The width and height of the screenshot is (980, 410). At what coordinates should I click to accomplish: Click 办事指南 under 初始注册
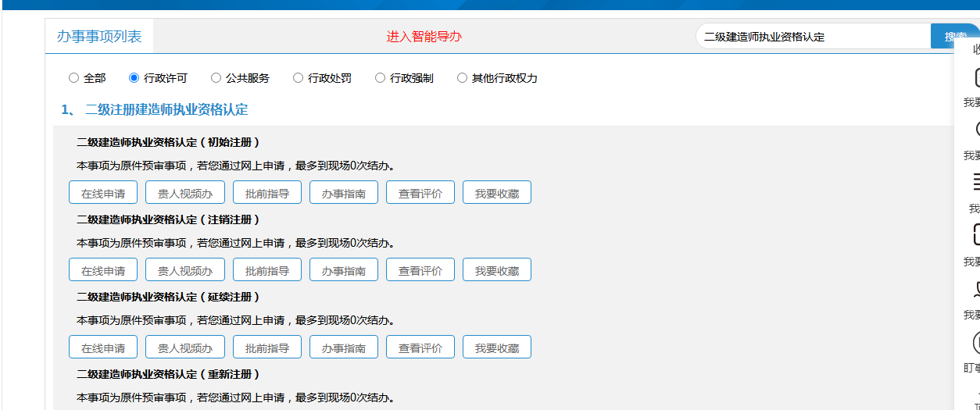(344, 193)
